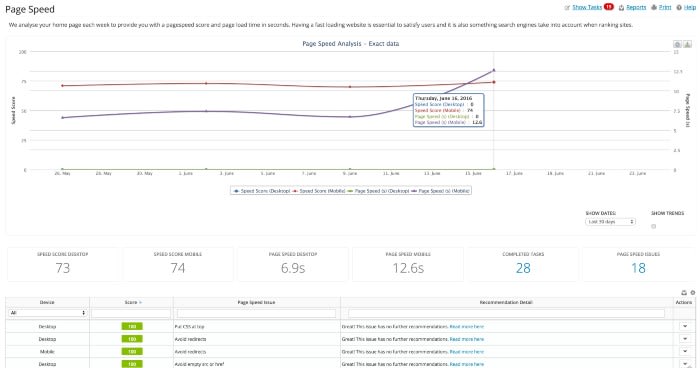Open the Show Dates dropdown

point(610,222)
